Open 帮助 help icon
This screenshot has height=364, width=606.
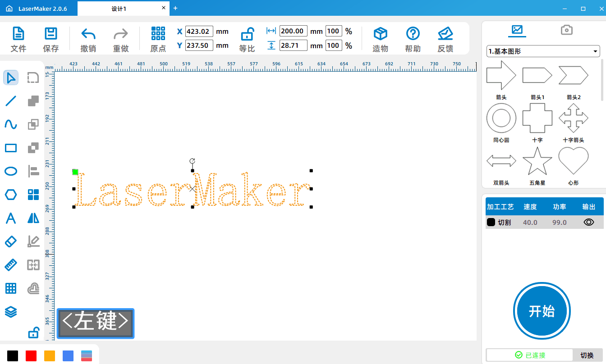tap(413, 34)
